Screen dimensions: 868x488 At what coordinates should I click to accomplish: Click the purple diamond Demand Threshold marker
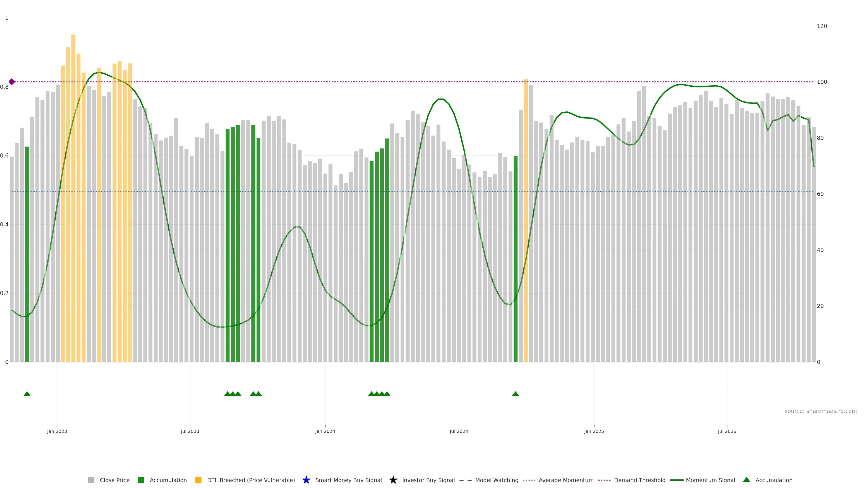12,82
